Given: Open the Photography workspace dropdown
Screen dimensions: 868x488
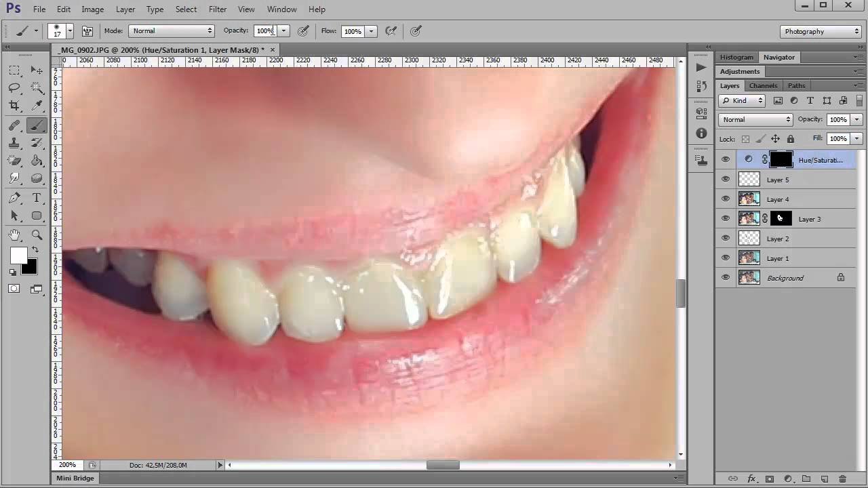Looking at the screenshot, I should [x=821, y=31].
